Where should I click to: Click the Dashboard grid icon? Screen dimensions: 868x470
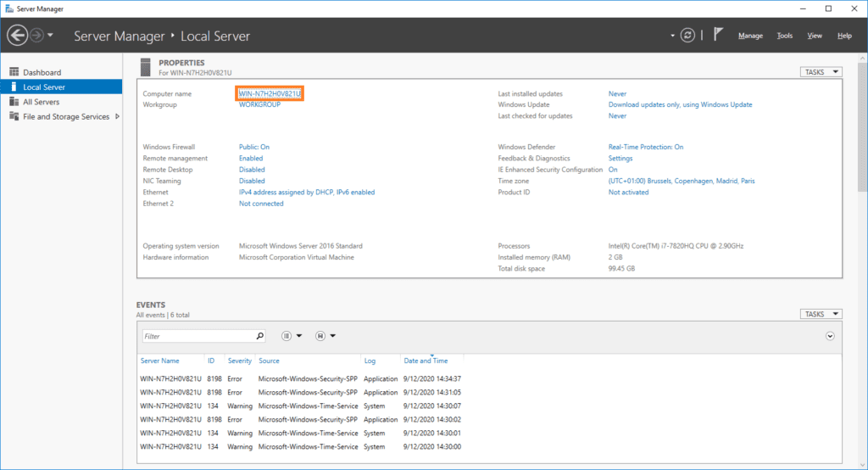(x=14, y=72)
